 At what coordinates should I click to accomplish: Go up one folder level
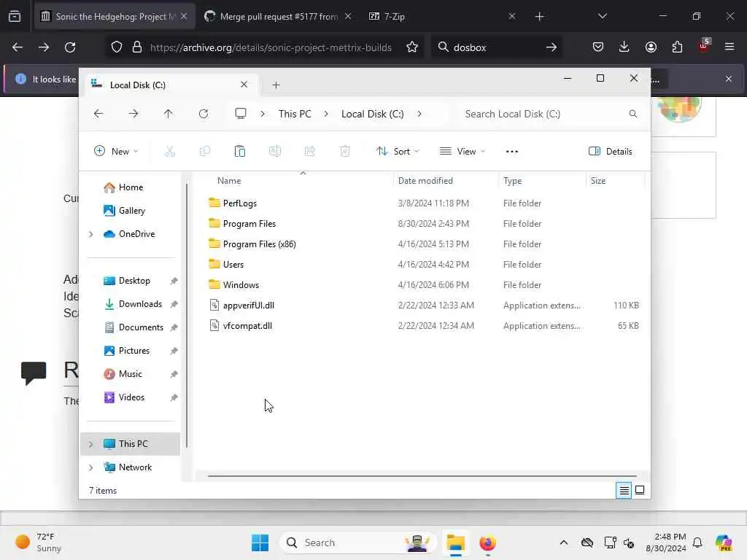pyautogui.click(x=169, y=114)
